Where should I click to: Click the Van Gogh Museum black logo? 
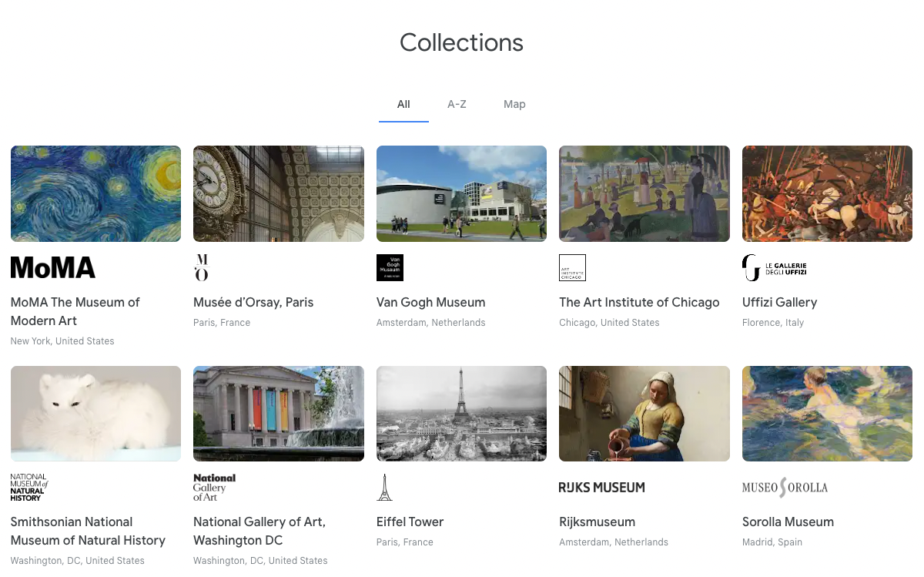point(390,267)
